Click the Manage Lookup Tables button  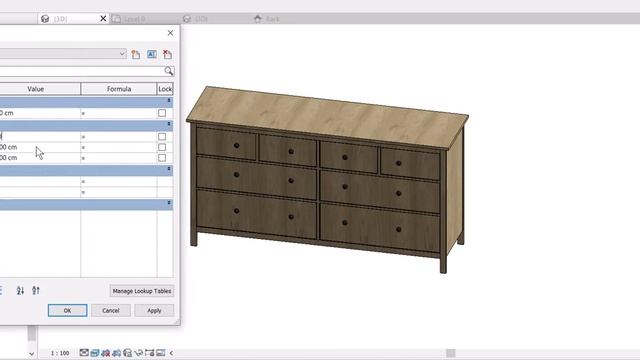[142, 291]
